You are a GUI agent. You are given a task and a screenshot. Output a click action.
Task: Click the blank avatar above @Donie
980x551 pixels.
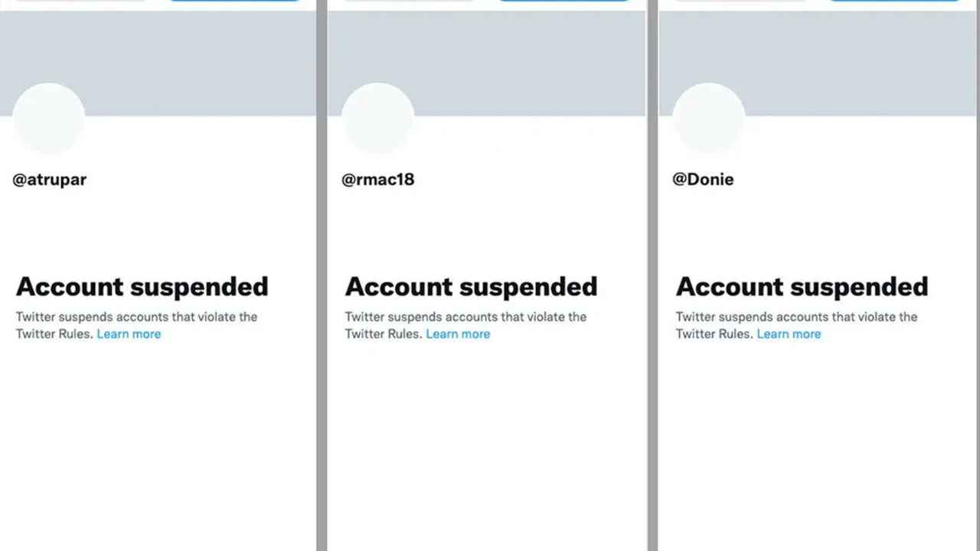tap(708, 119)
